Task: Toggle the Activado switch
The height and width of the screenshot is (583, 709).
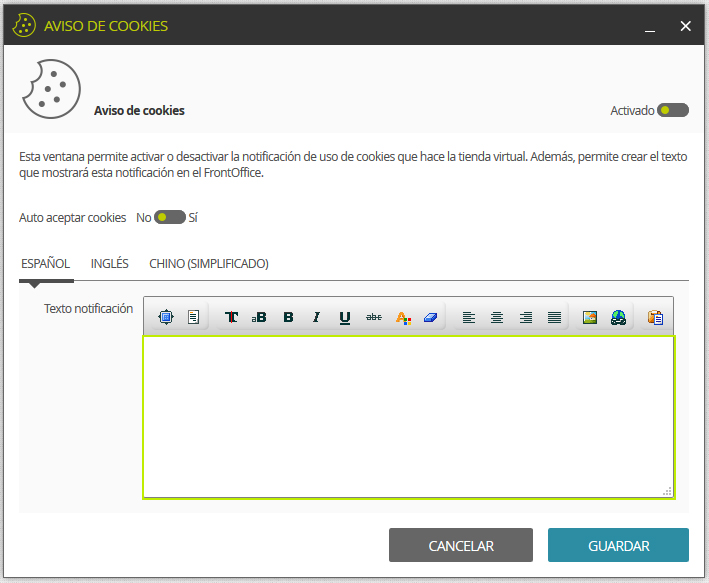Action: [x=673, y=110]
